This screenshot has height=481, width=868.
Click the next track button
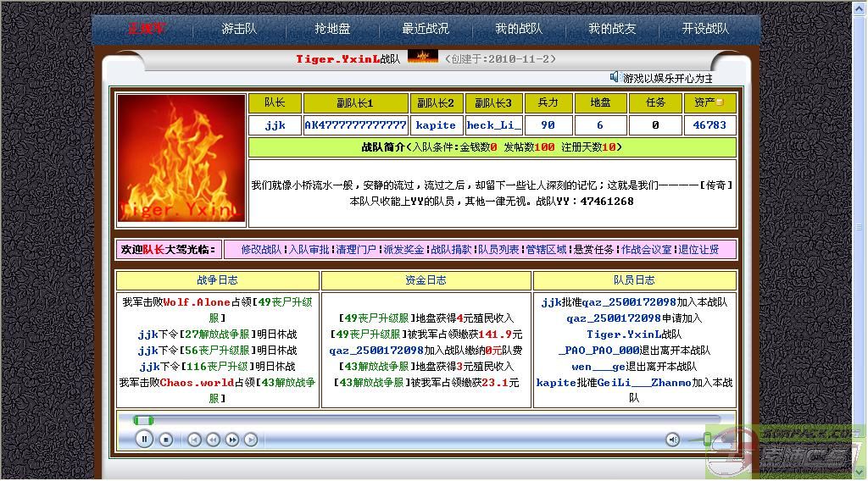(251, 440)
